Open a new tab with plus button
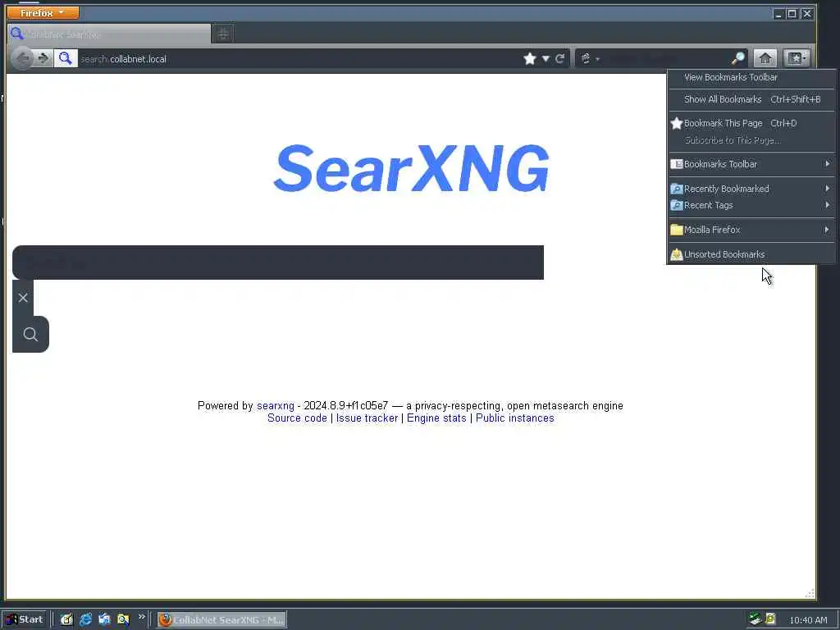Viewport: 840px width, 630px height. click(223, 34)
